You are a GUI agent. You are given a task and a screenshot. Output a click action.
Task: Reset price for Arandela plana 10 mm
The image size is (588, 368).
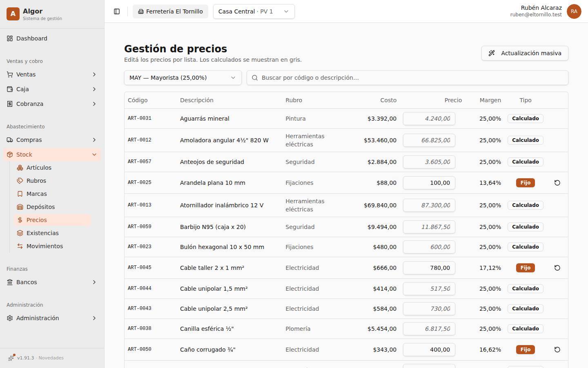click(557, 183)
